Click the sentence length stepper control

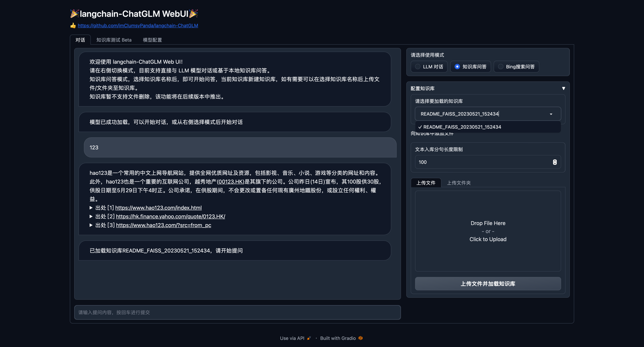[555, 162]
